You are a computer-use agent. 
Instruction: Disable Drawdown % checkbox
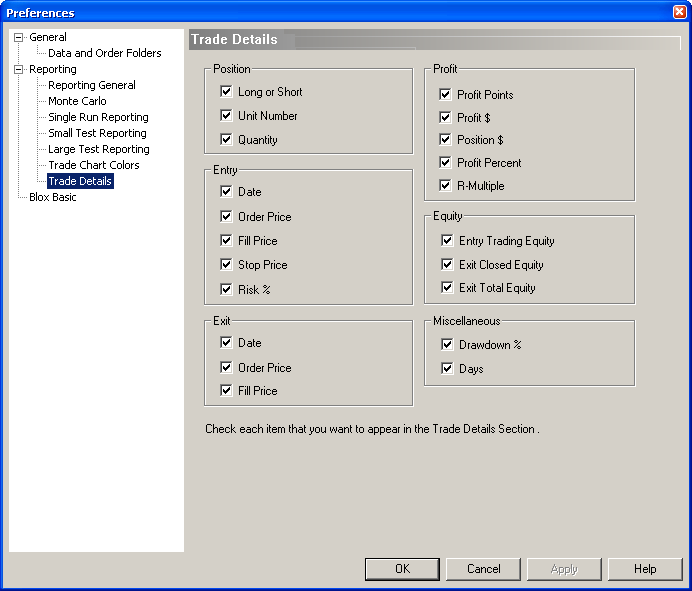click(447, 344)
